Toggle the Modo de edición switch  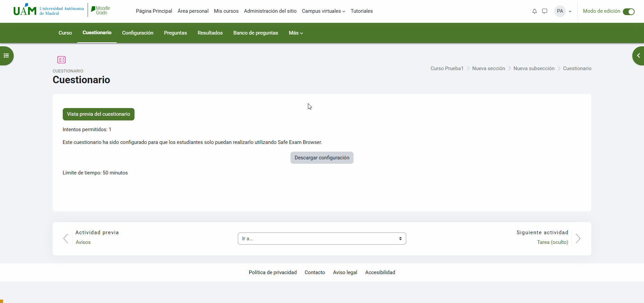pyautogui.click(x=628, y=12)
